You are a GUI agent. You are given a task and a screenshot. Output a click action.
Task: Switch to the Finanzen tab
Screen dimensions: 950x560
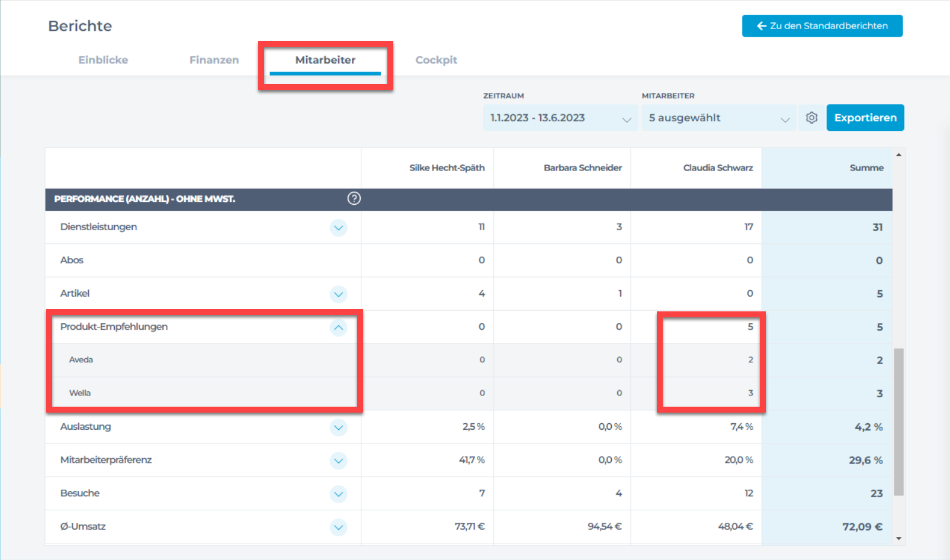pyautogui.click(x=214, y=60)
